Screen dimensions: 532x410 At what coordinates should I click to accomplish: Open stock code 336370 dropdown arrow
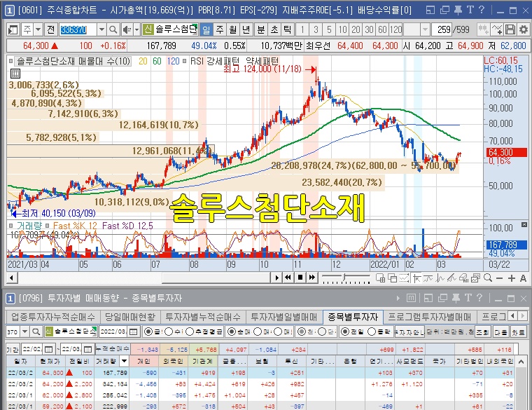pyautogui.click(x=101, y=30)
